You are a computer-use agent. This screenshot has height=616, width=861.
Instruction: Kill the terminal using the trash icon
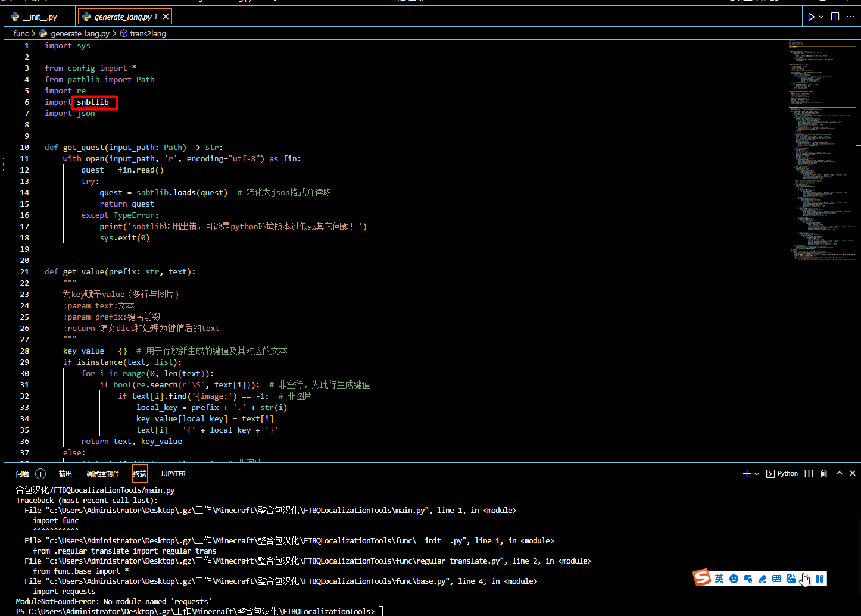pyautogui.click(x=823, y=473)
